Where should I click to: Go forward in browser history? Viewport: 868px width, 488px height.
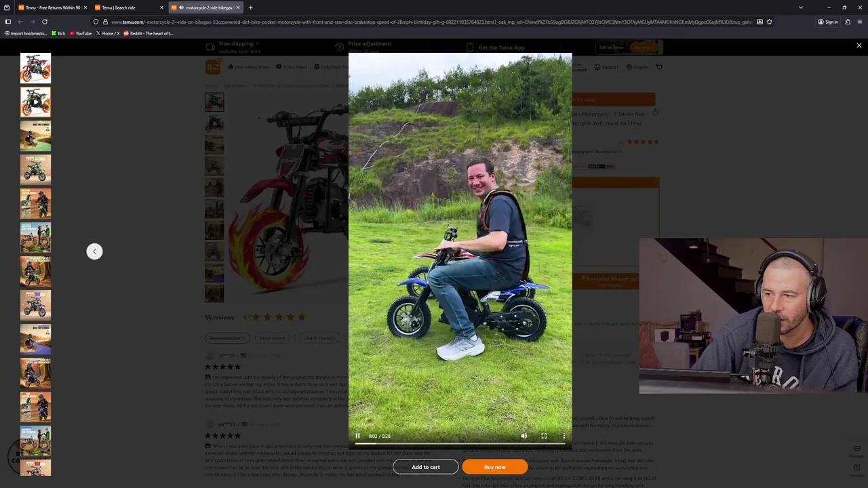tap(33, 22)
